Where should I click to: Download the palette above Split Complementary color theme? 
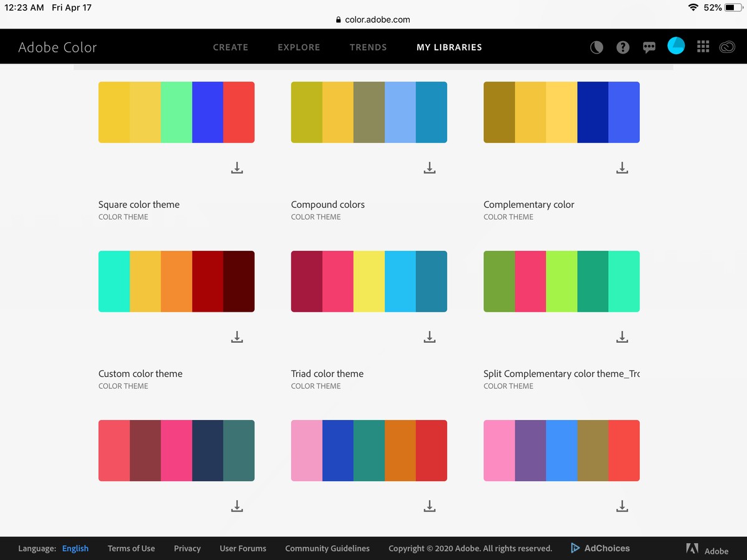(x=622, y=337)
